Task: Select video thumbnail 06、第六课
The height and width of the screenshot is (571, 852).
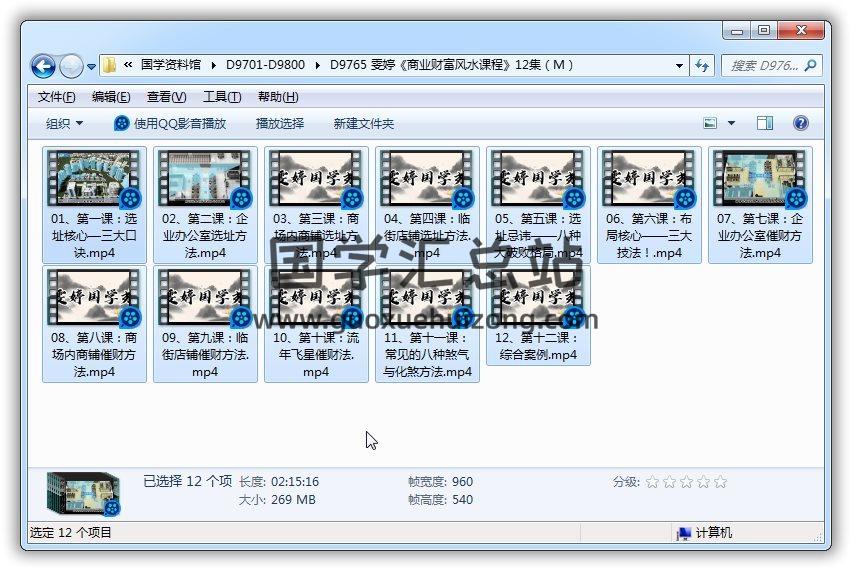Action: (649, 179)
